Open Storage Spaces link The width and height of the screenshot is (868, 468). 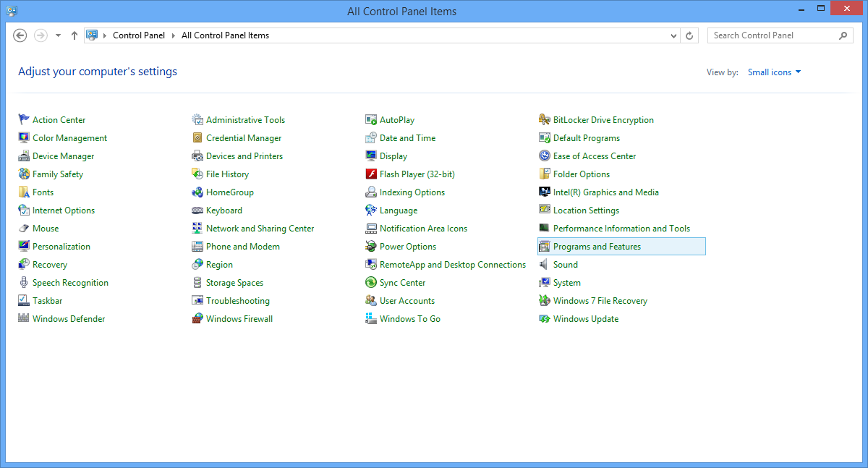[x=234, y=283]
